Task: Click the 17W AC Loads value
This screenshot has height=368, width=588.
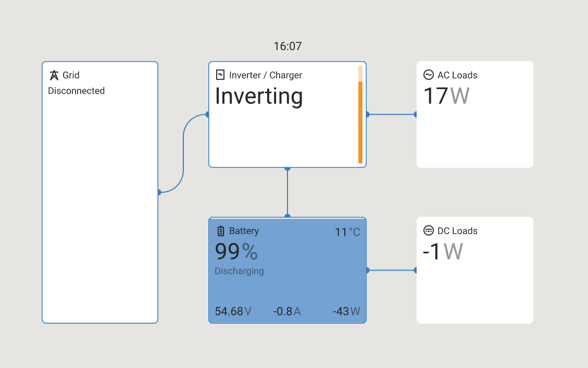Action: pyautogui.click(x=446, y=96)
